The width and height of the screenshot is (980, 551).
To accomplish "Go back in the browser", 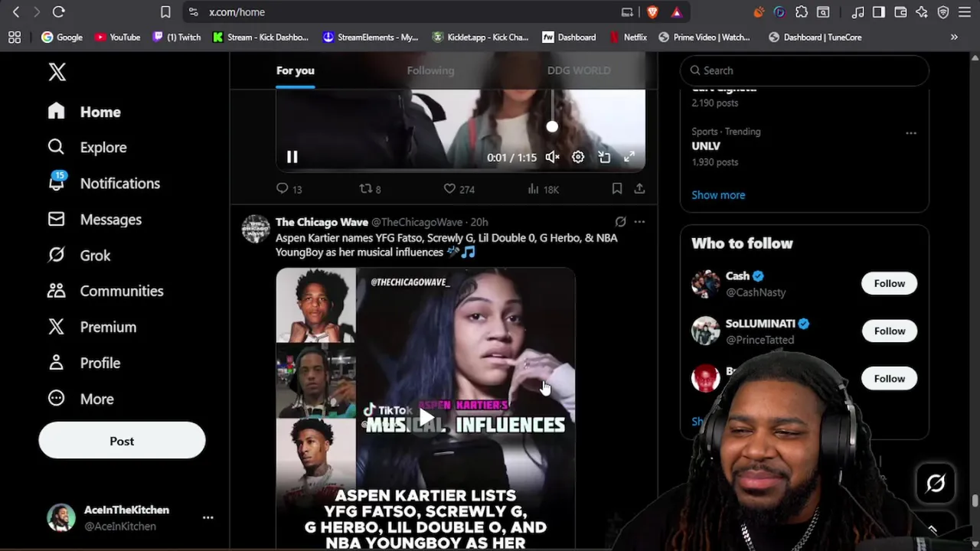I will point(16,12).
